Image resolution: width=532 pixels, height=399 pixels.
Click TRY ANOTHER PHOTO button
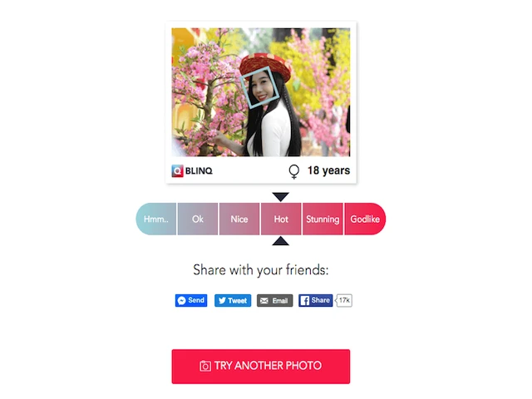coord(260,367)
